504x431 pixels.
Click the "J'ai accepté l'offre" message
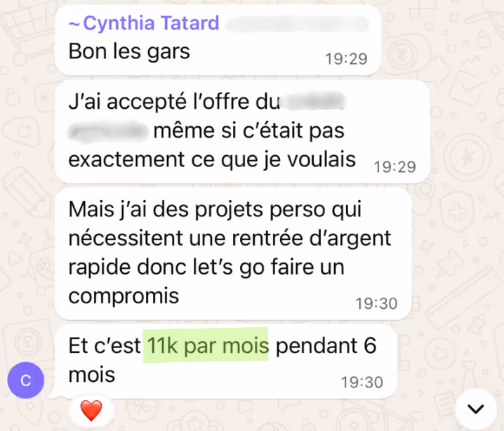point(242,132)
